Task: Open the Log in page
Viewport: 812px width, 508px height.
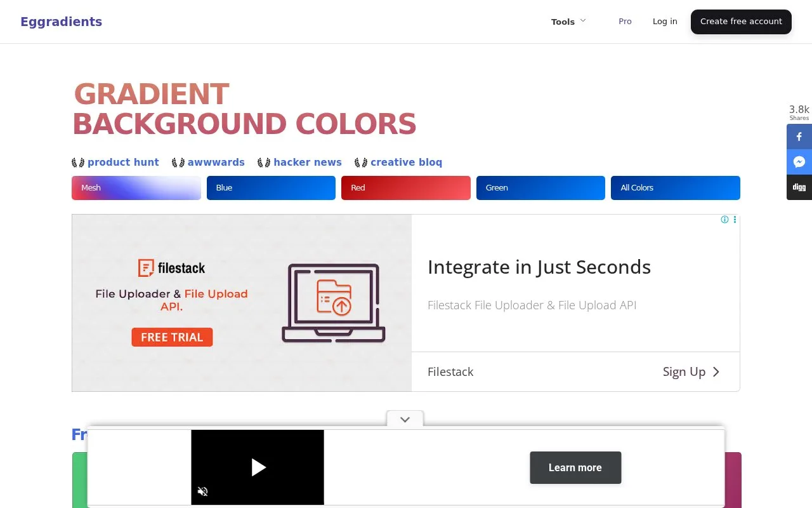Action: click(665, 22)
